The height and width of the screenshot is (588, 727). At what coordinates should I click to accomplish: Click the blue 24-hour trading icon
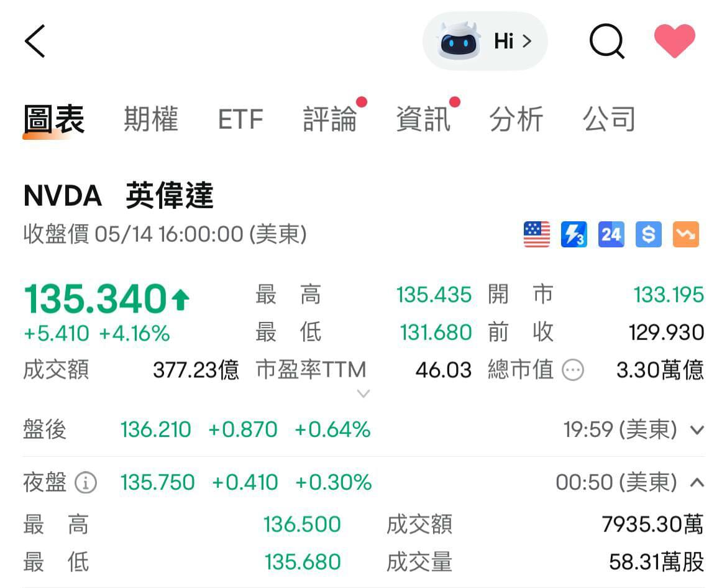click(611, 234)
